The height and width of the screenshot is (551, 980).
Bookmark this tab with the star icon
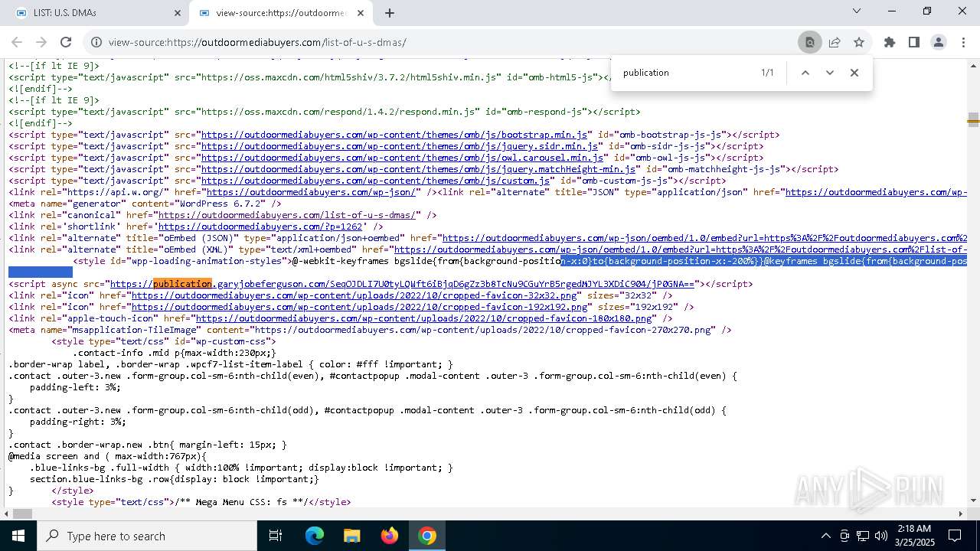859,42
